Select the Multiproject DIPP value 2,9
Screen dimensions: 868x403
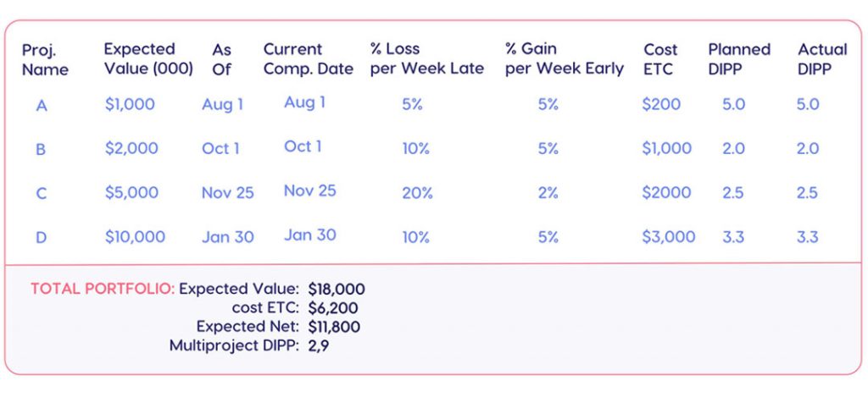point(319,345)
